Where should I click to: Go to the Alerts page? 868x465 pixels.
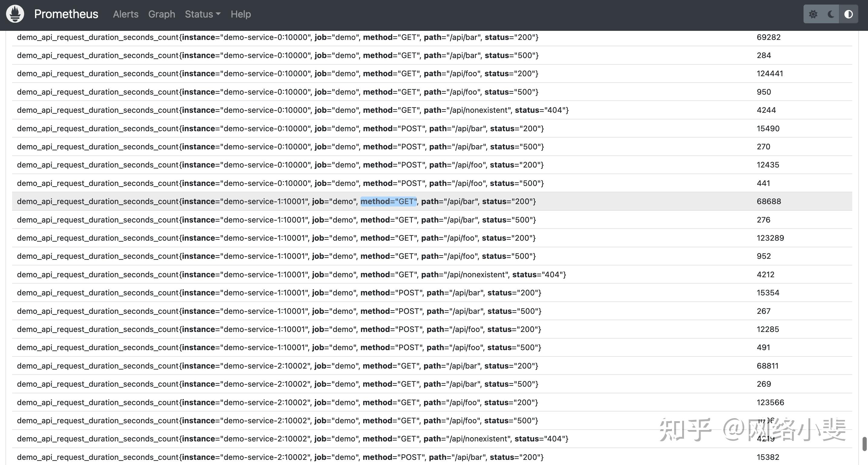point(125,14)
